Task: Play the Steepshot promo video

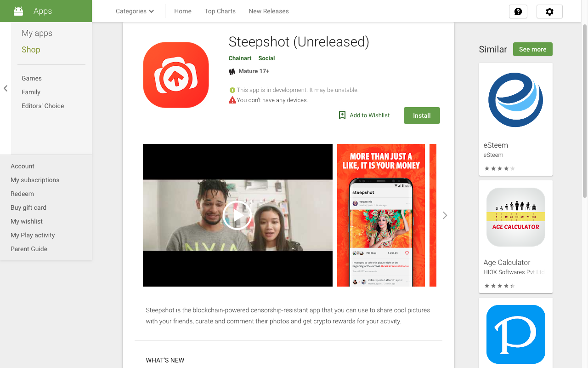Action: tap(237, 215)
